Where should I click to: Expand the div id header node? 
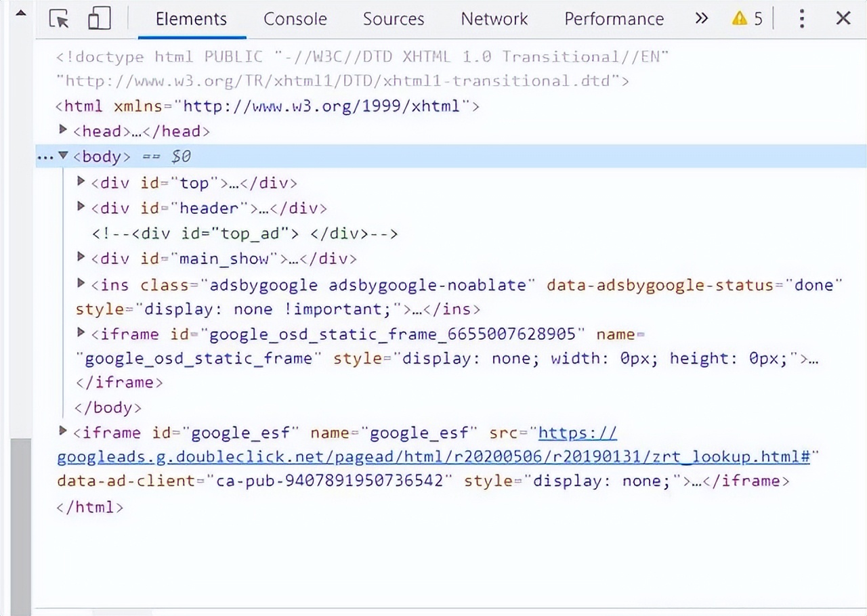tap(81, 206)
